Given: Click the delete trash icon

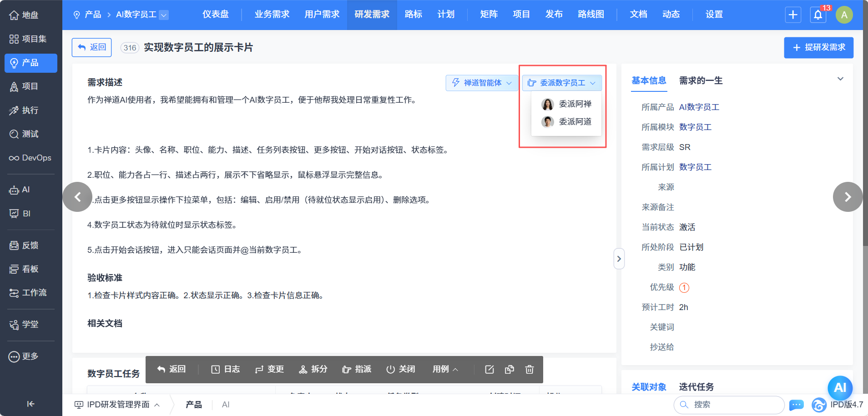Looking at the screenshot, I should pos(530,370).
